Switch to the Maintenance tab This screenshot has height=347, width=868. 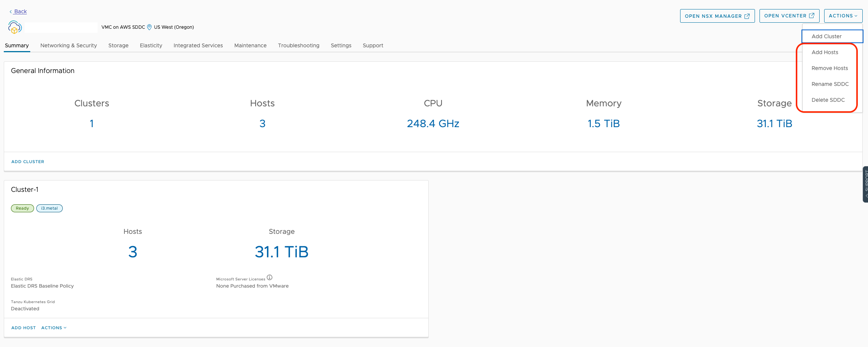(x=250, y=45)
